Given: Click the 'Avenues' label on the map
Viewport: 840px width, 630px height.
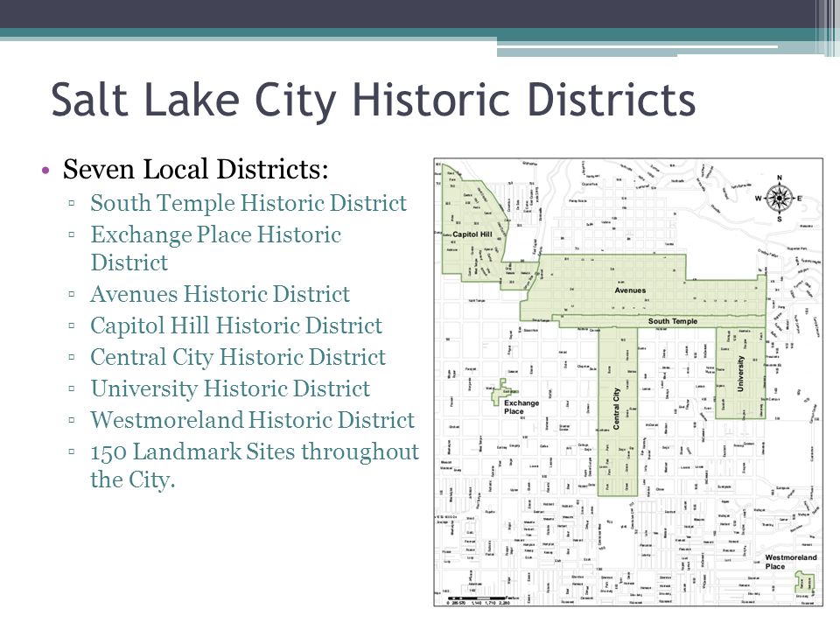Looking at the screenshot, I should 630,290.
